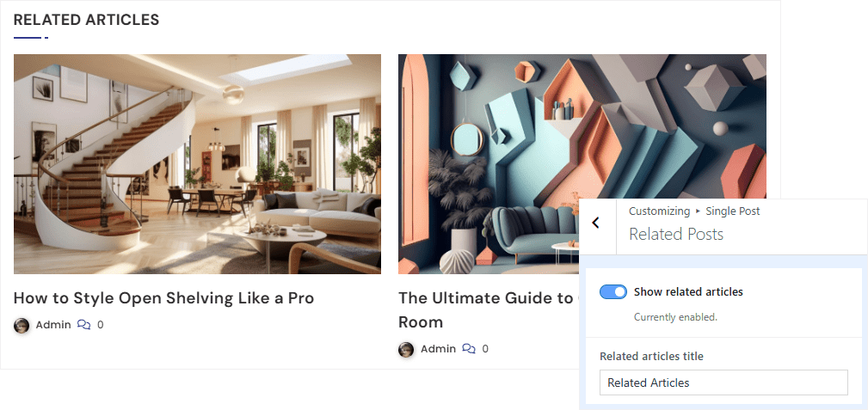Screen dimensions: 868x410
Task: Click Admin author name under Open Shelving post
Action: (53, 325)
